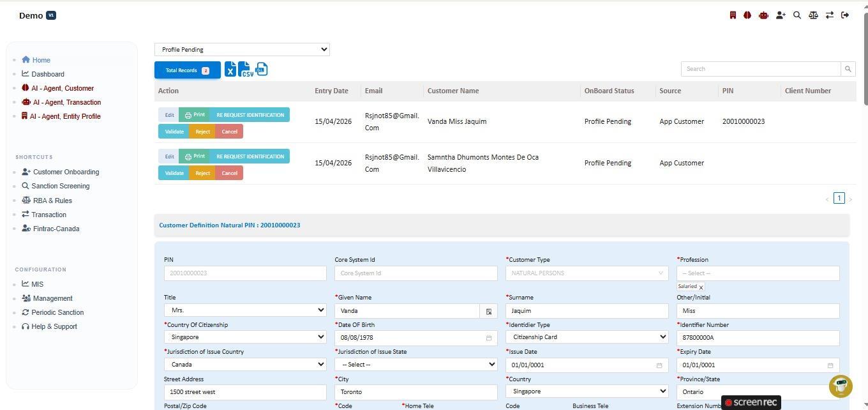The image size is (868, 410).
Task: Reject the Vanda Miss Jaquim record
Action: click(x=202, y=132)
